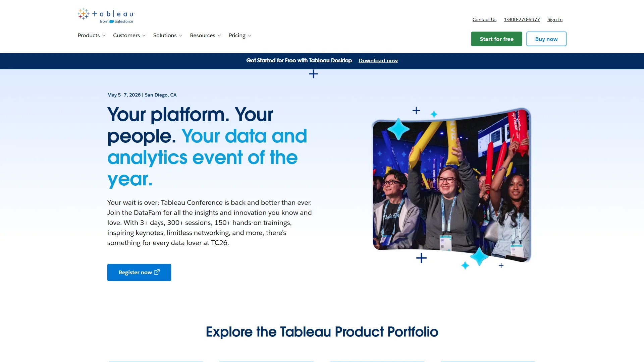The height and width of the screenshot is (362, 644).
Task: Open the Resources menu
Action: (205, 36)
